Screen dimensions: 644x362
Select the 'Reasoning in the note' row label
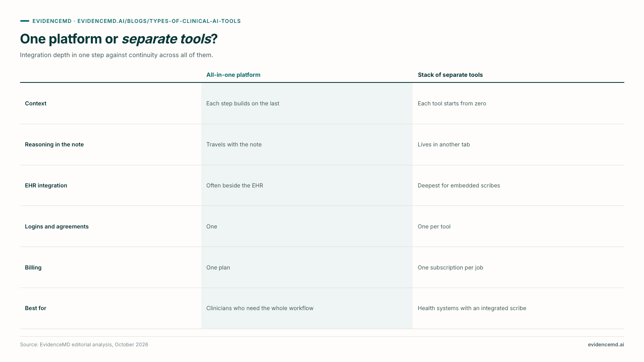pos(54,144)
